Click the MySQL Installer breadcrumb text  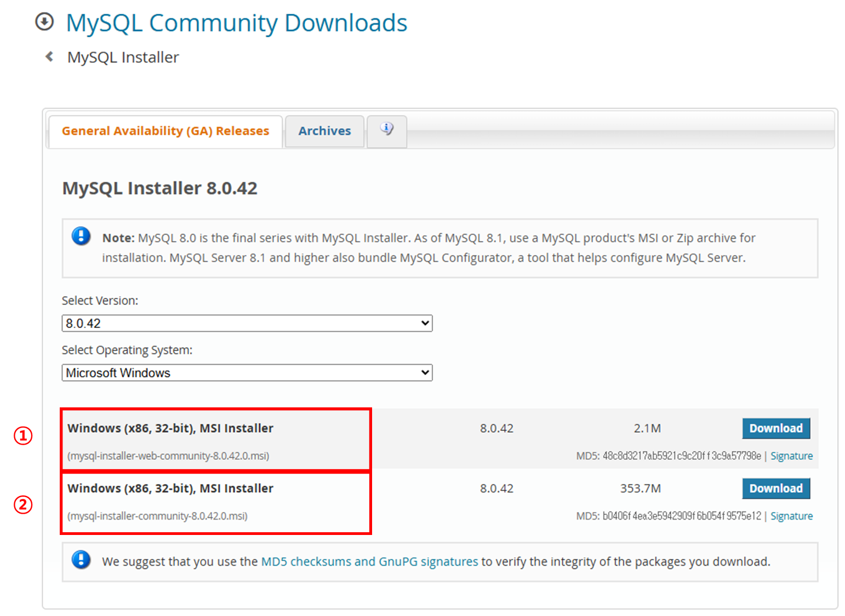point(123,57)
